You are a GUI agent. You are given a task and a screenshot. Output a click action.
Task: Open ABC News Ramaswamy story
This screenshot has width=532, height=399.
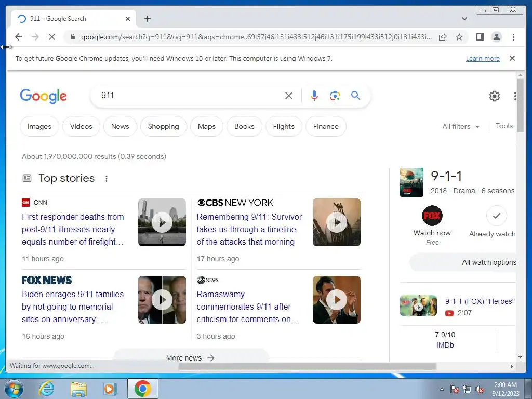click(247, 307)
